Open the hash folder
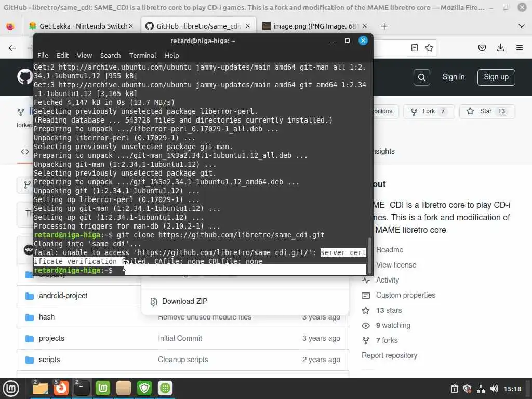Image resolution: width=532 pixels, height=399 pixels. click(46, 317)
